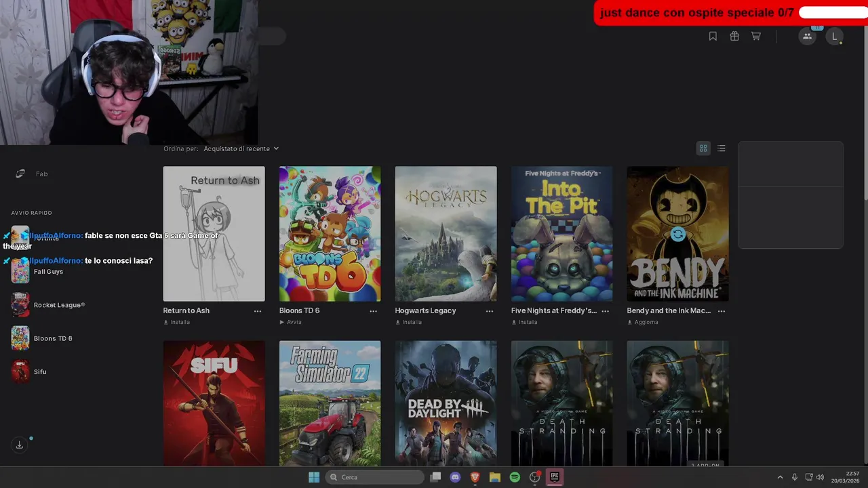Image resolution: width=868 pixels, height=488 pixels.
Task: Click the Bendy update refresh icon
Action: click(x=678, y=235)
